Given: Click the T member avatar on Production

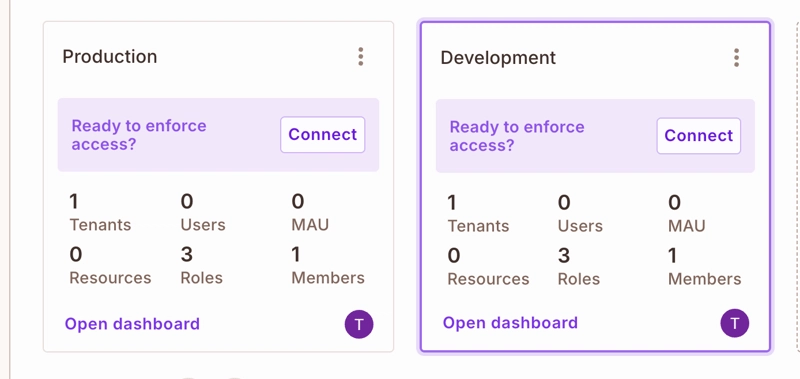Looking at the screenshot, I should click(x=359, y=324).
